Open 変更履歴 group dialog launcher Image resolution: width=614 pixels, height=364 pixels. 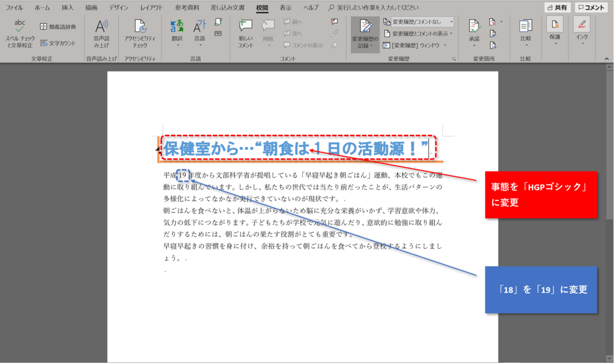coord(454,59)
